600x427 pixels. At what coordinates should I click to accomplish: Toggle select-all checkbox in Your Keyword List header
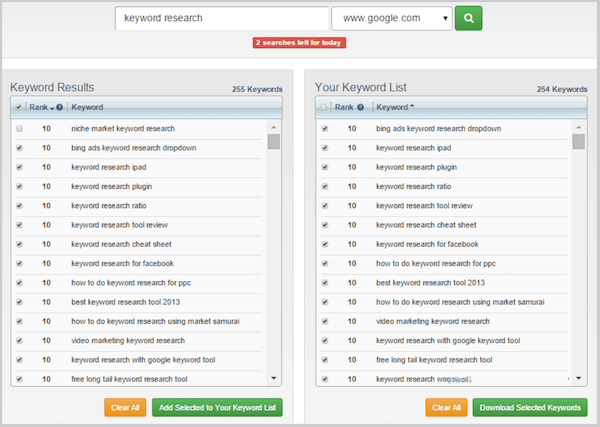[324, 108]
